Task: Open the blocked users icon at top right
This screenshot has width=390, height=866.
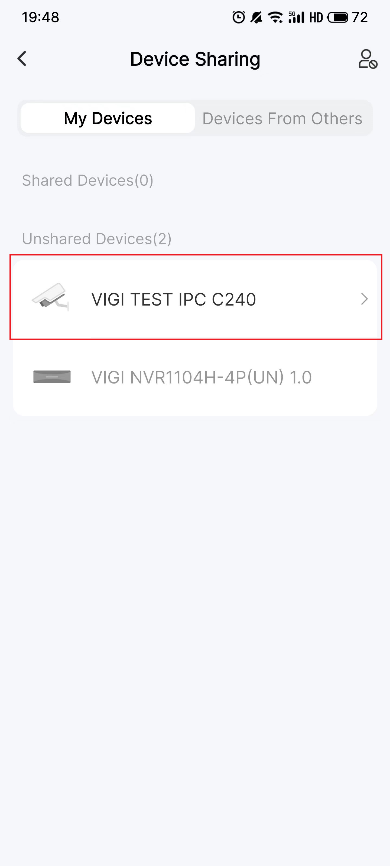Action: coord(367,59)
